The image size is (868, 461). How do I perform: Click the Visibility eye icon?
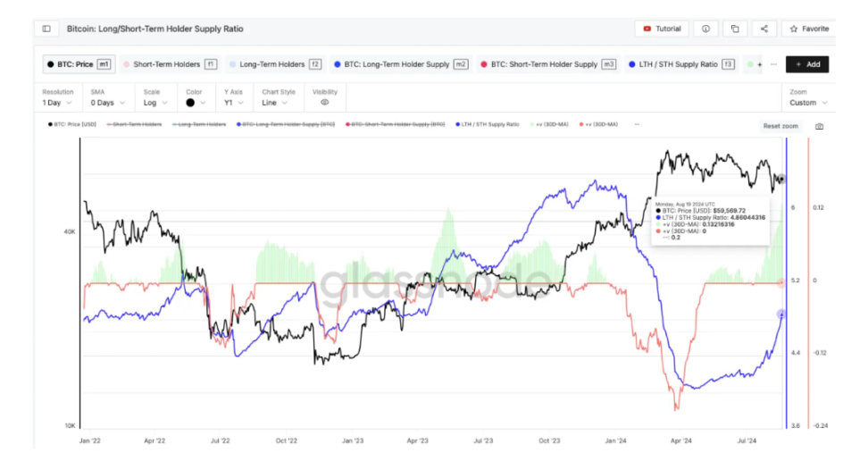point(324,103)
